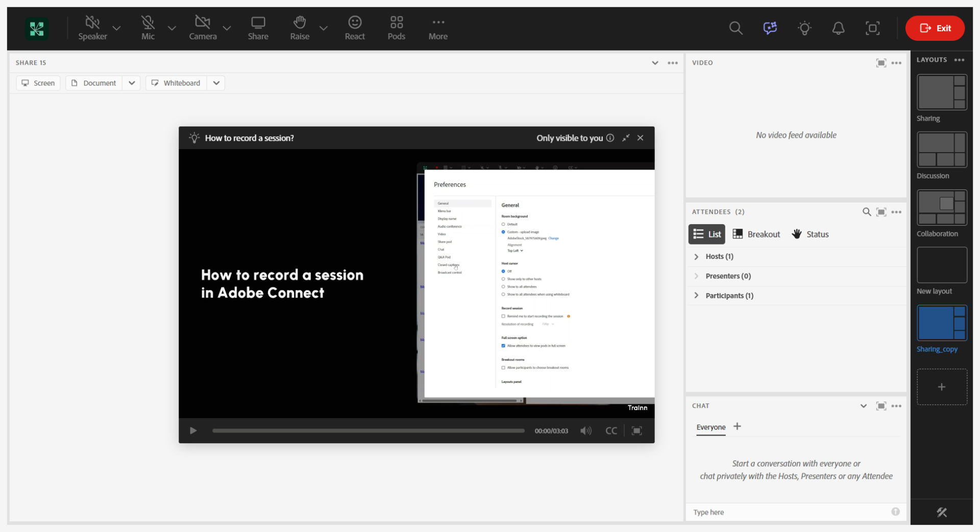Open the Raise hand dropdown arrow
The width and height of the screenshot is (980, 532).
click(324, 28)
